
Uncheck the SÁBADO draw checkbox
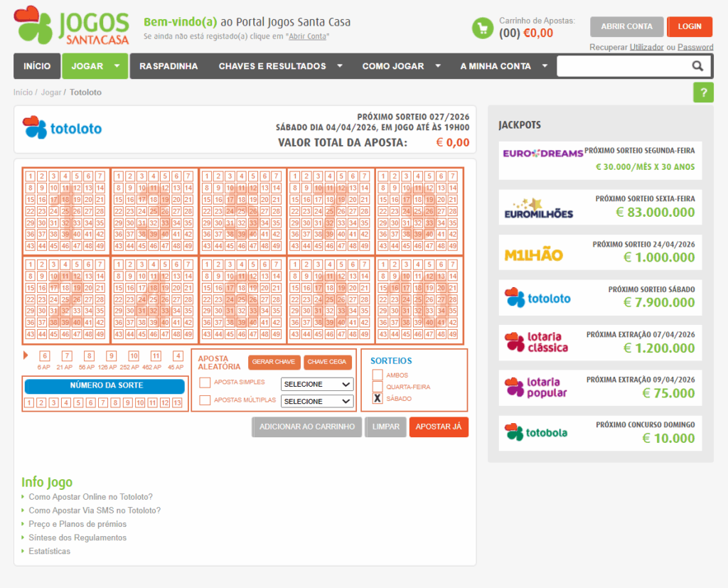pos(378,399)
